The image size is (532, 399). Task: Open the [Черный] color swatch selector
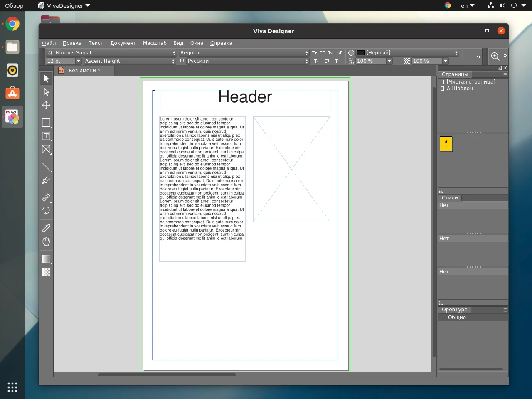coord(407,53)
